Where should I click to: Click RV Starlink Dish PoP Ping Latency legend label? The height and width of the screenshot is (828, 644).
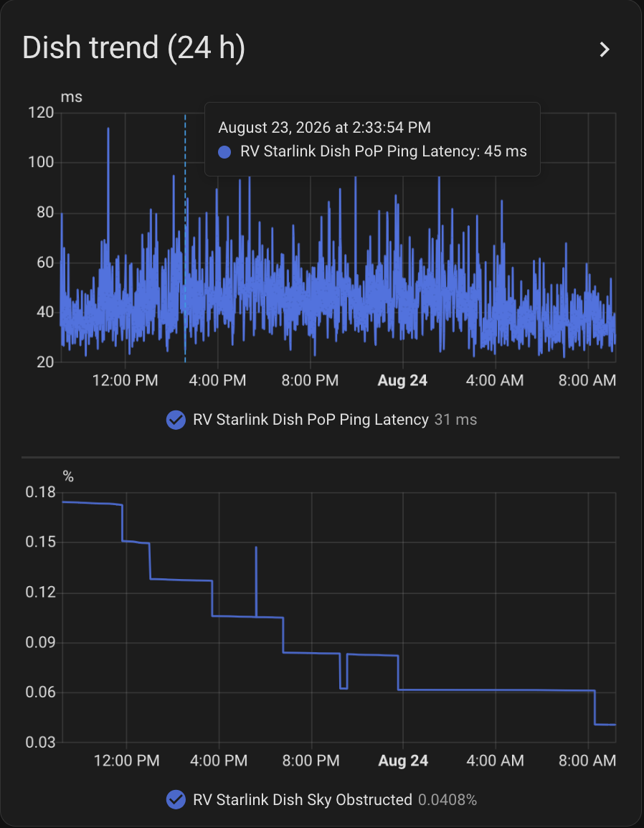(x=311, y=420)
